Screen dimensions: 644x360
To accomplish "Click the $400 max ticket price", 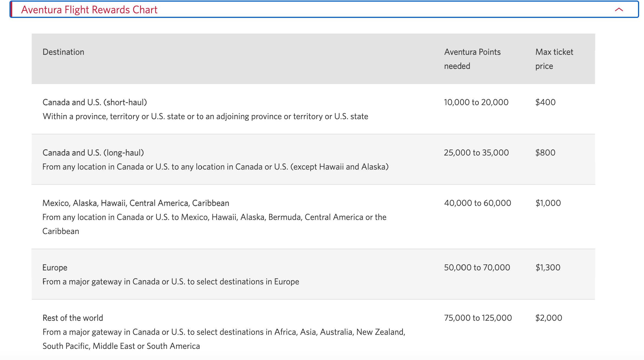I will coord(545,102).
